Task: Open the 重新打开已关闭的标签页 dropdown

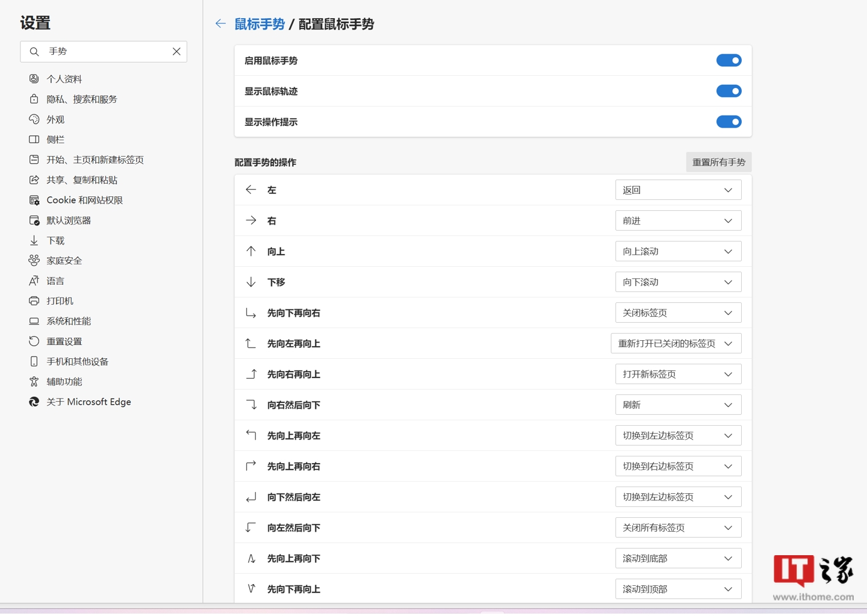Action: (x=676, y=343)
